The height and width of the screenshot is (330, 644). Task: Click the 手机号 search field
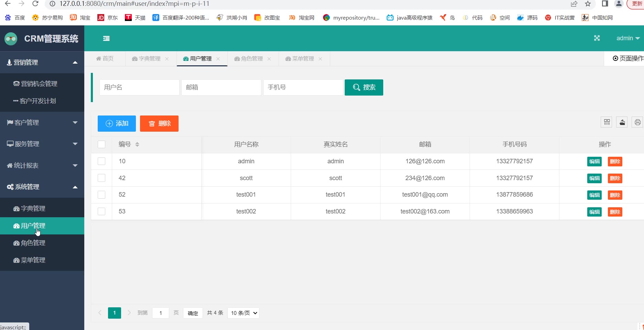[x=303, y=87]
